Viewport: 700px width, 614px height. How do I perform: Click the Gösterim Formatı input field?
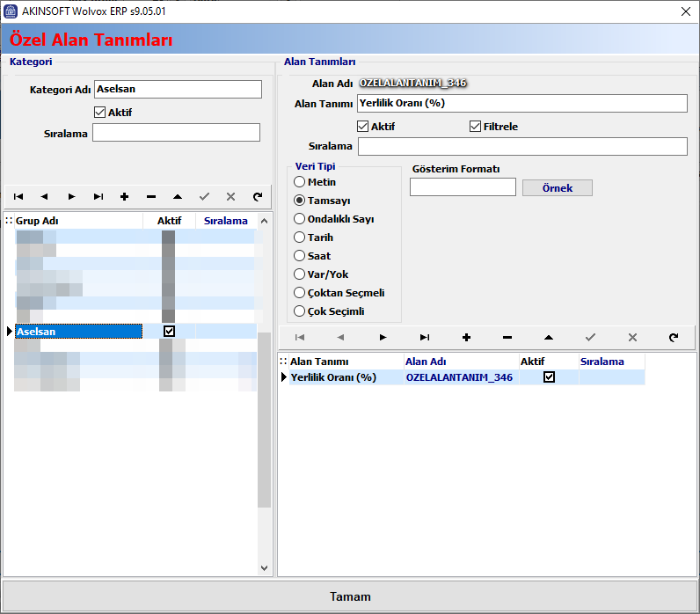463,187
